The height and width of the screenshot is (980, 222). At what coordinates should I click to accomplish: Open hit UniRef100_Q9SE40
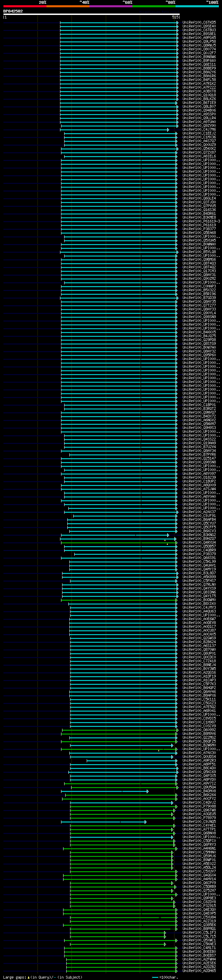pyautogui.click(x=199, y=26)
